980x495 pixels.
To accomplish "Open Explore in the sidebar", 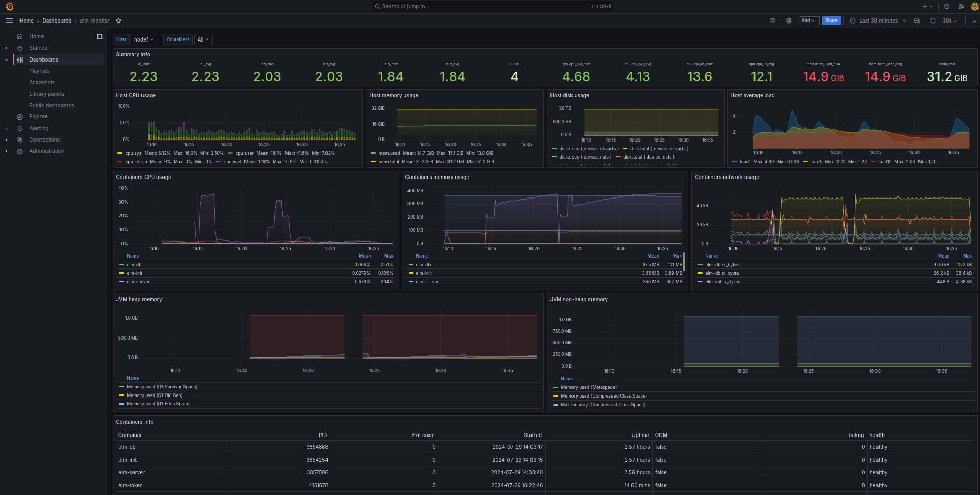I will (x=38, y=117).
